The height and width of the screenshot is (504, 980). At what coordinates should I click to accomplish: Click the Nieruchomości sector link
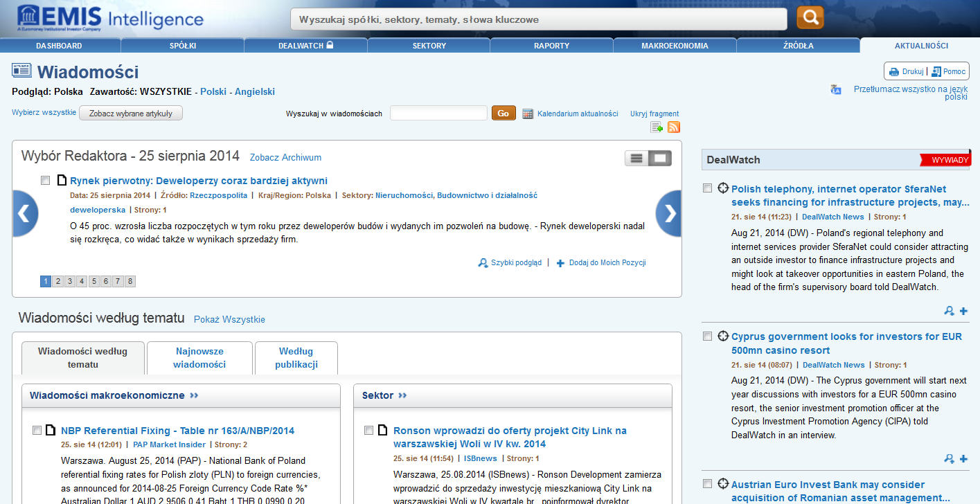click(404, 195)
